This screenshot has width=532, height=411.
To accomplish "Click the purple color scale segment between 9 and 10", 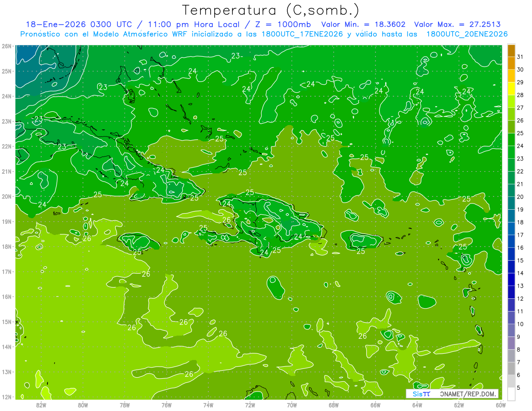I will pyautogui.click(x=511, y=330).
